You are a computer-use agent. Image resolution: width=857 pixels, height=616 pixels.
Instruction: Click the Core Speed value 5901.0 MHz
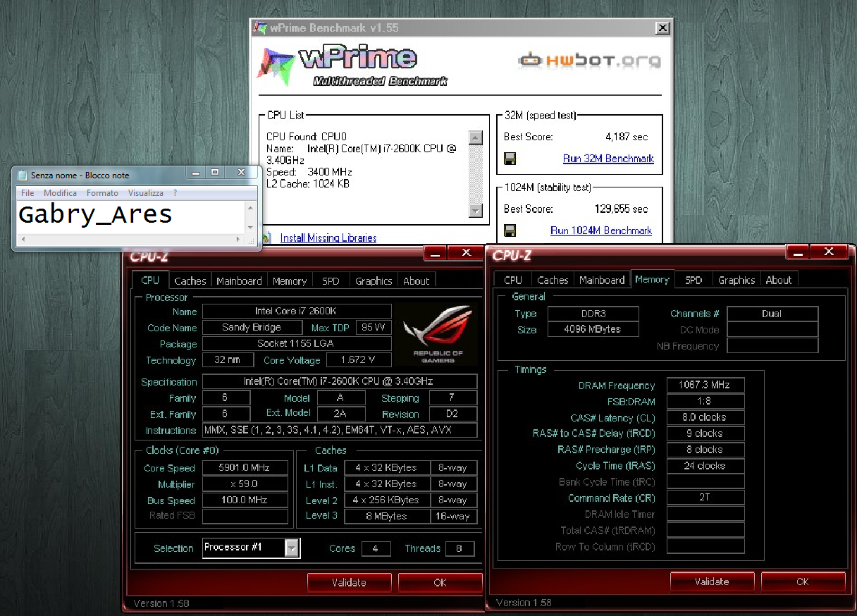245,468
